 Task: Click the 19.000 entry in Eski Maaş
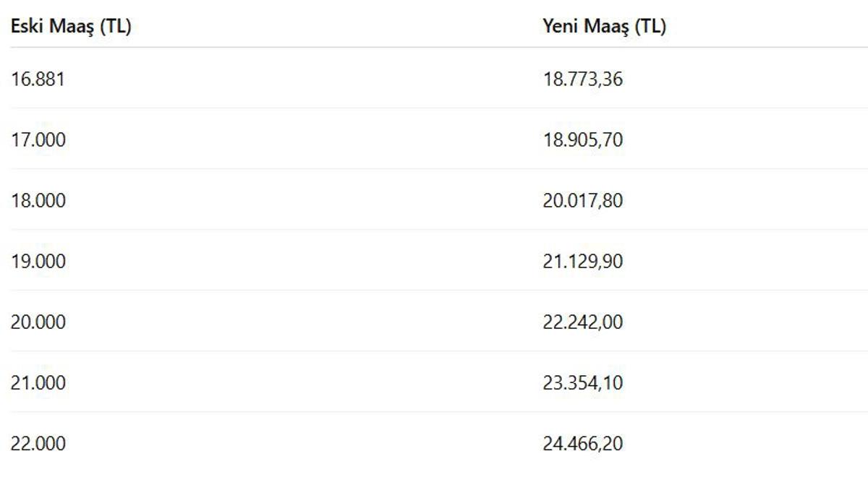pos(38,261)
